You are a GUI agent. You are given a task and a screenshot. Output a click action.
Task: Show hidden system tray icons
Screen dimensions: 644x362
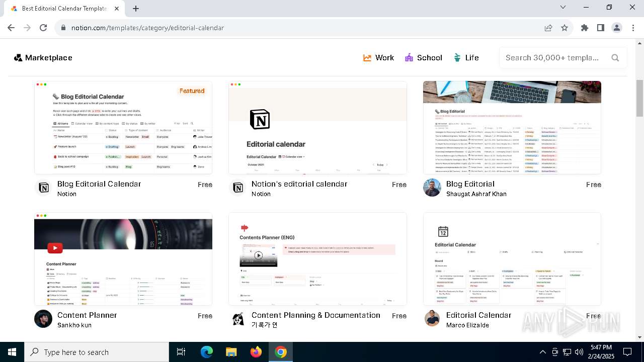(x=542, y=352)
